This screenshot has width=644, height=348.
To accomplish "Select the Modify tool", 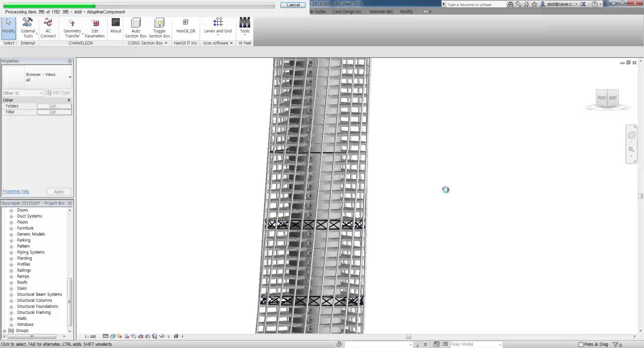I will coord(9,27).
